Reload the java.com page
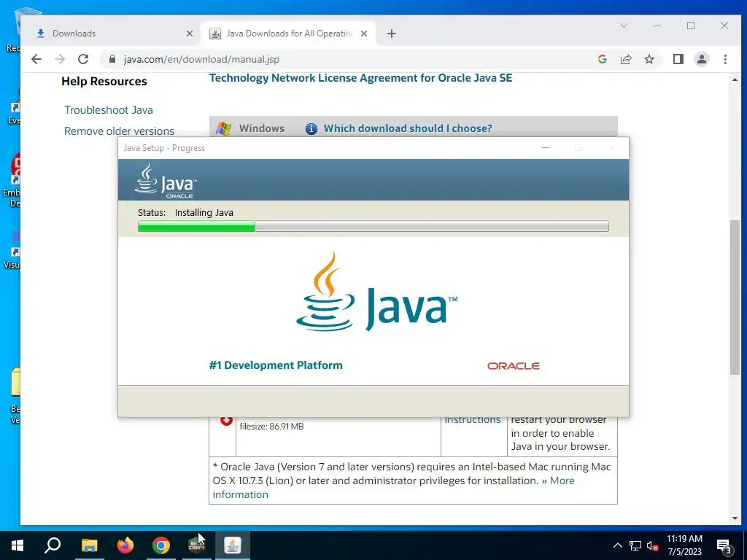 (x=83, y=59)
